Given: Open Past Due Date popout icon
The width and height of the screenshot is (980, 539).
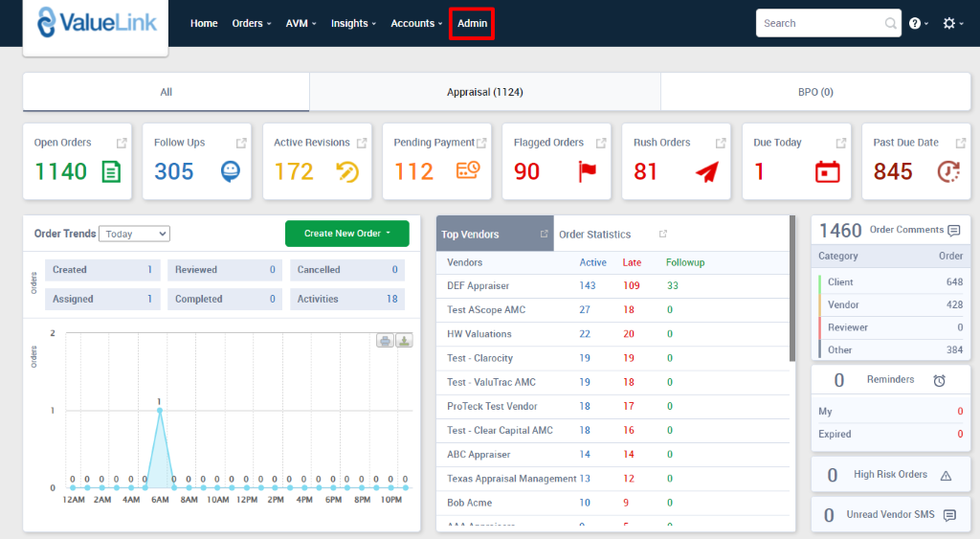Looking at the screenshot, I should [961, 144].
